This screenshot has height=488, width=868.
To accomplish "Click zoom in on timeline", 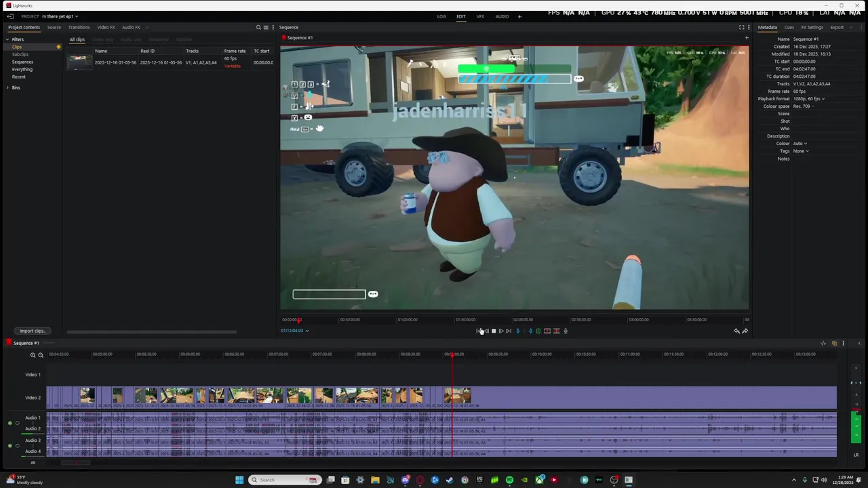I will (x=33, y=355).
